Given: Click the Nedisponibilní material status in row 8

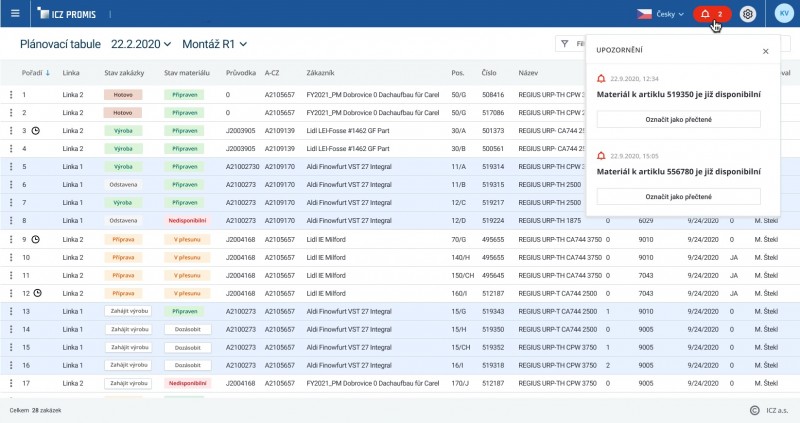Looking at the screenshot, I should (x=188, y=220).
